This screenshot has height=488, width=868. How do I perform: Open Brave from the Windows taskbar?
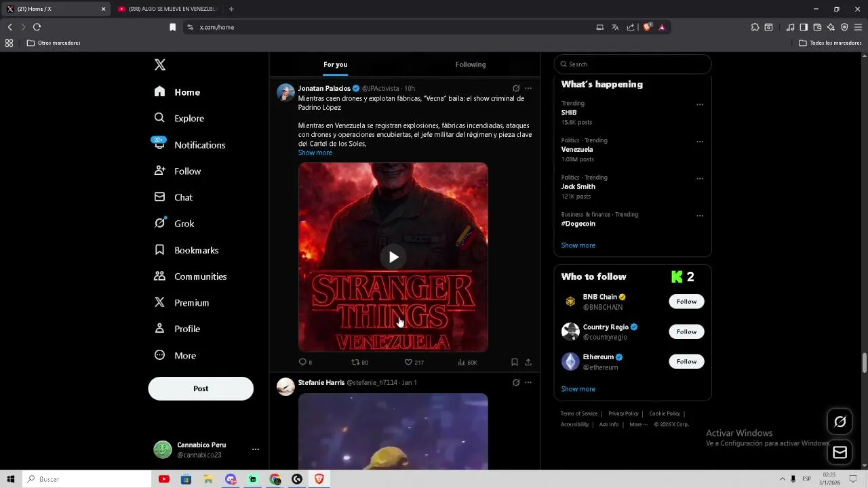319,479
